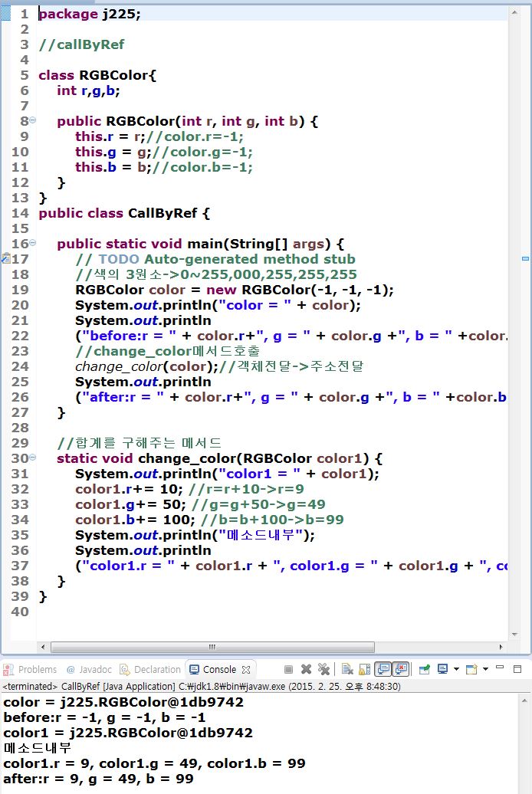Open the Display Selected Console dropdown arrow
The height and width of the screenshot is (794, 532).
(x=456, y=669)
